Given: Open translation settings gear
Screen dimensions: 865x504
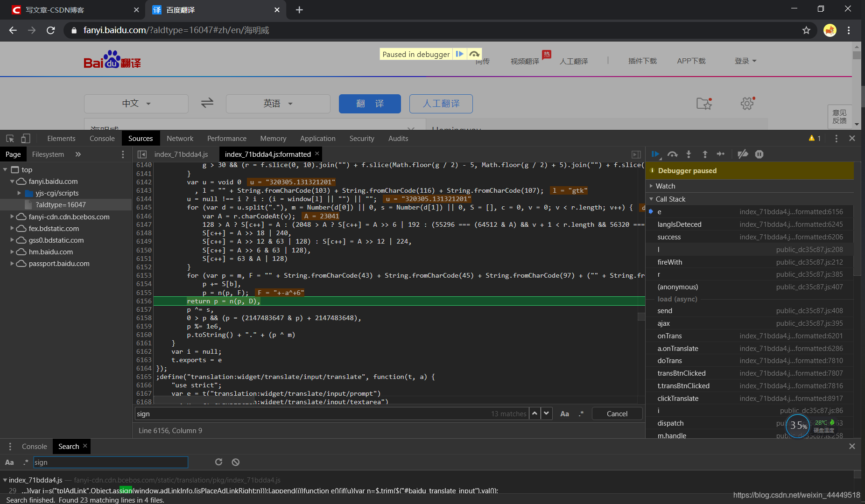Looking at the screenshot, I should (x=747, y=103).
